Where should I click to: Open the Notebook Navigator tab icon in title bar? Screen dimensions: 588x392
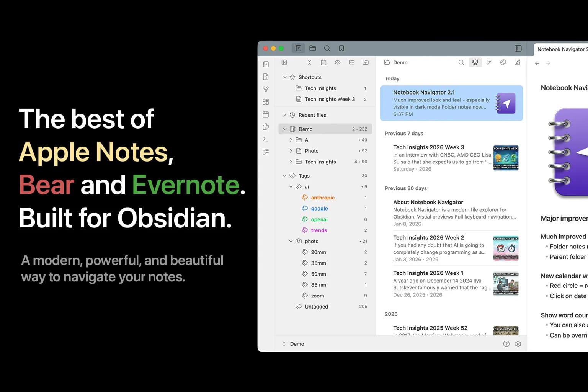pyautogui.click(x=298, y=48)
